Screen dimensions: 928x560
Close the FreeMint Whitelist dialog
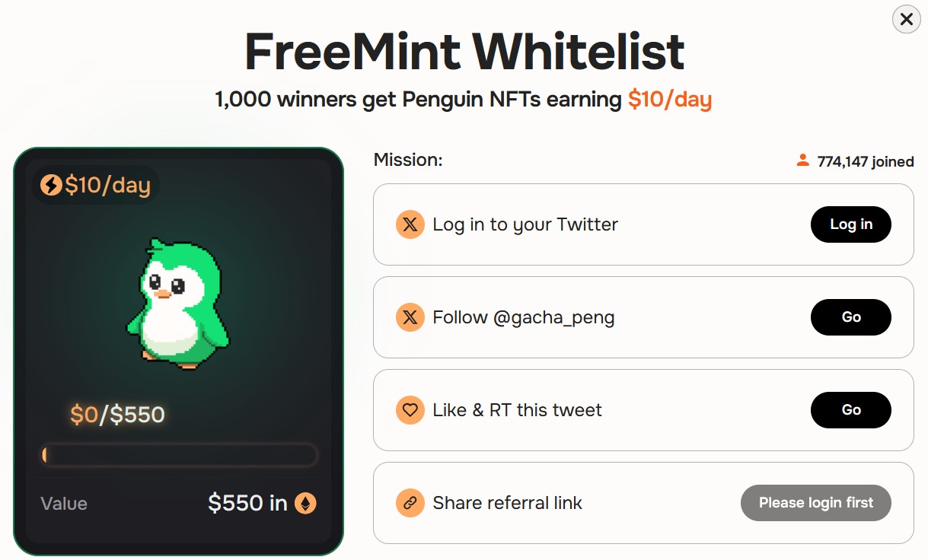[906, 19]
